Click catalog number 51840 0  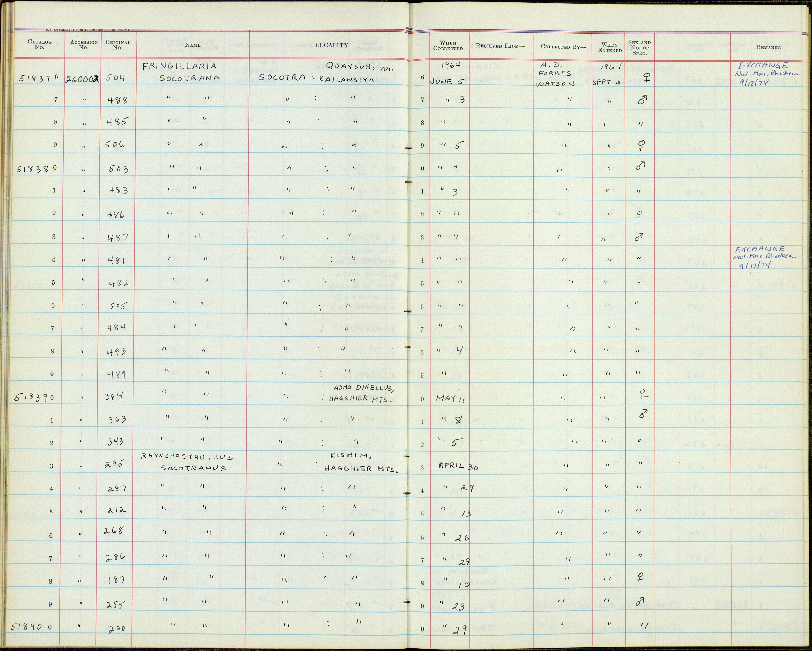coord(32,627)
